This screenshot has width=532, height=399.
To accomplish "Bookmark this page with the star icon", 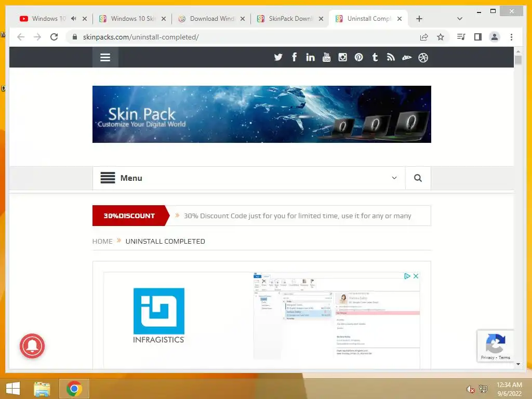I will pyautogui.click(x=441, y=37).
